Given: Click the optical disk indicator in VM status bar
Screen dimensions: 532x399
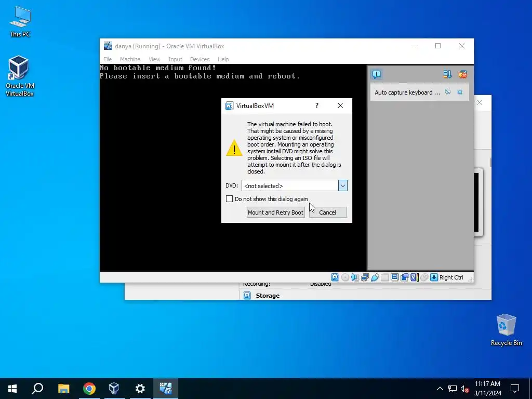Looking at the screenshot, I should point(345,277).
